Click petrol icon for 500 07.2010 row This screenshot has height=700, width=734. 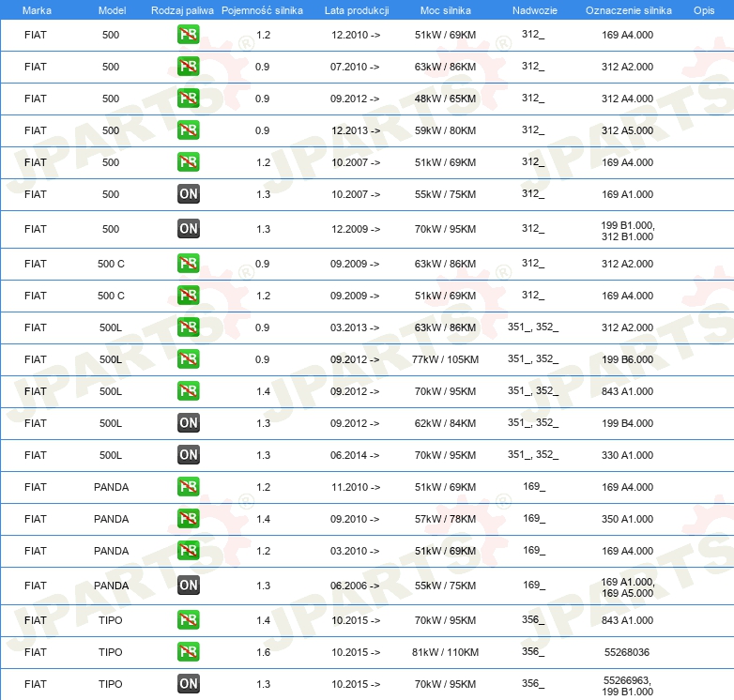(188, 67)
